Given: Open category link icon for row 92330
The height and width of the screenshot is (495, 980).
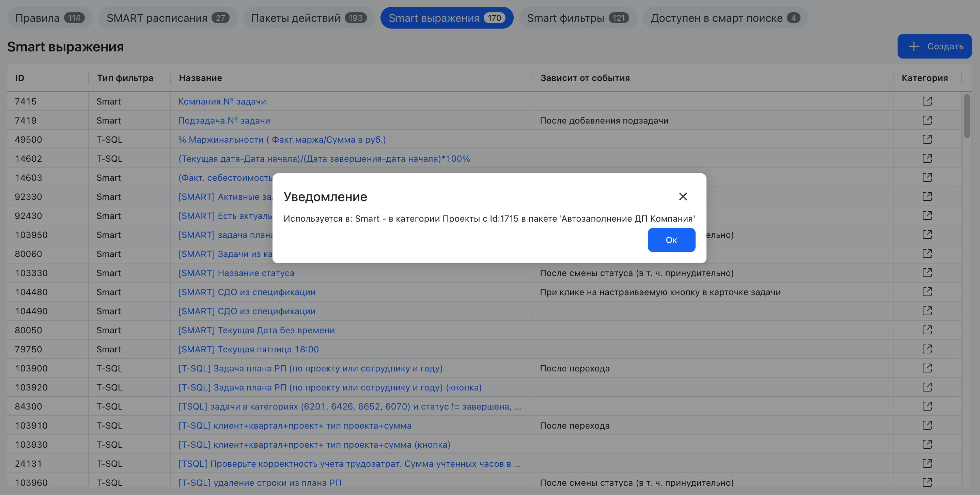Looking at the screenshot, I should point(927,196).
